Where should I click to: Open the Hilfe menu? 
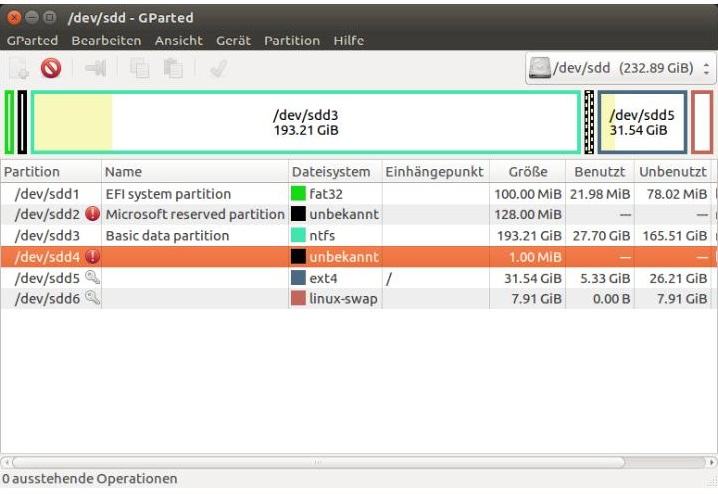coord(349,41)
